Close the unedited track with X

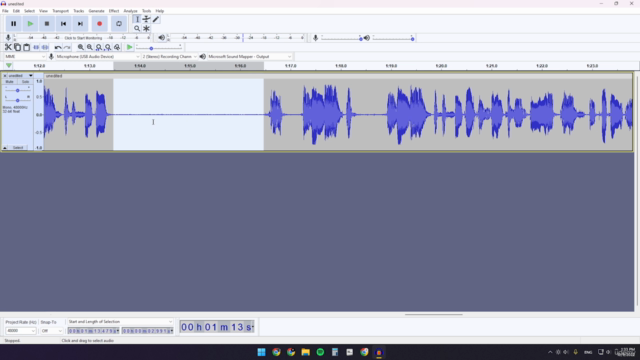coord(5,76)
